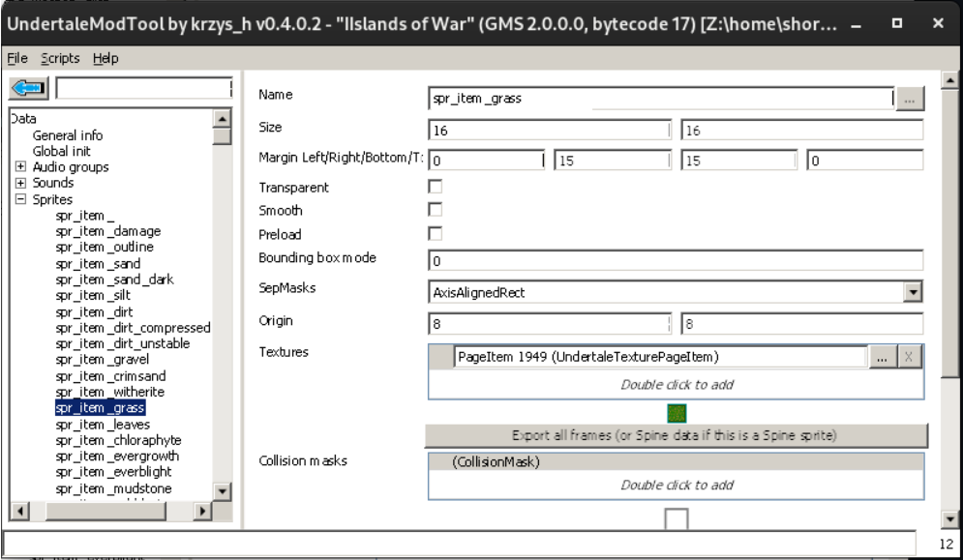The width and height of the screenshot is (963, 560).
Task: Select spr_item_dirt_compressed in the tree
Action: coord(133,328)
